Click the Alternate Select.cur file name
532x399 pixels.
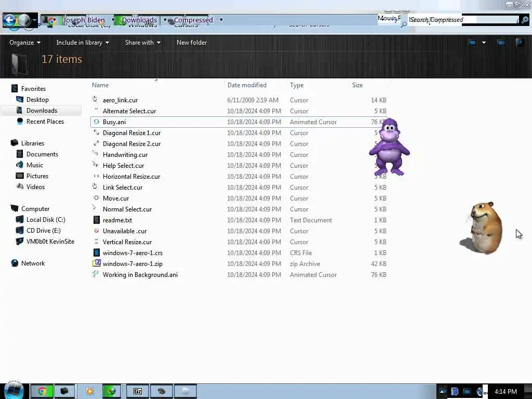tap(129, 111)
